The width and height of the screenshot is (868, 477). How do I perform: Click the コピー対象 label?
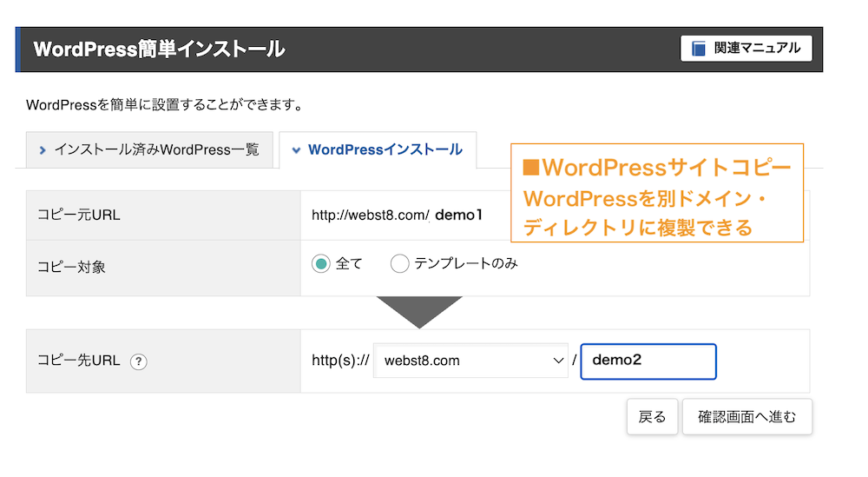(x=71, y=267)
